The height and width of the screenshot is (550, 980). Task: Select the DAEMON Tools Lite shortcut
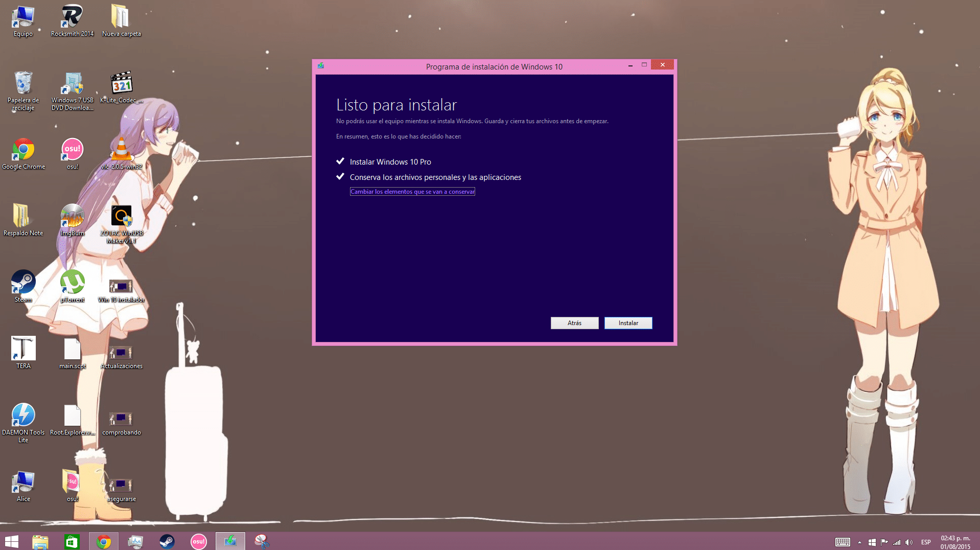[x=23, y=423]
